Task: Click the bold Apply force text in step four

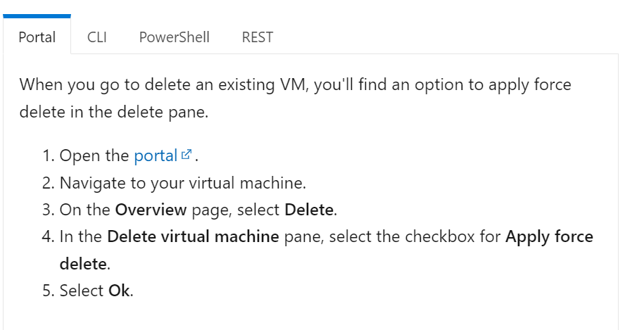Action: pyautogui.click(x=549, y=237)
